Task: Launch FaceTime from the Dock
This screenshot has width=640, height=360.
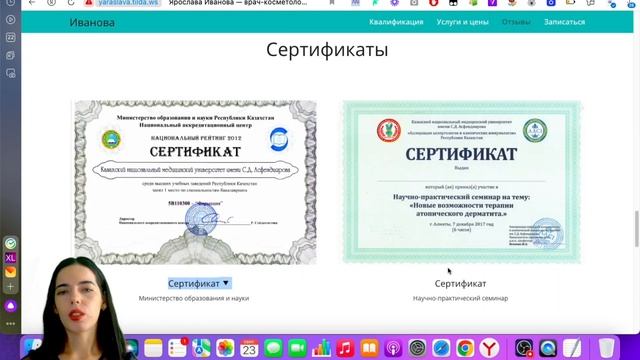Action: tap(298, 349)
